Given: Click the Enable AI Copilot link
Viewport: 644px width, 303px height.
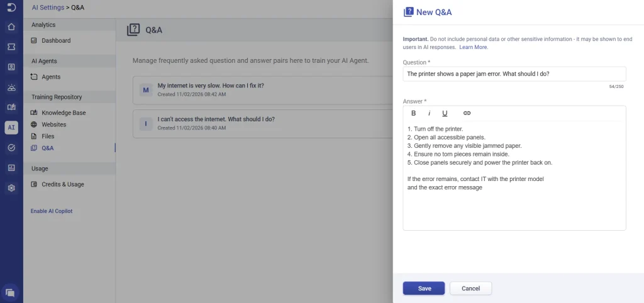Looking at the screenshot, I should tap(52, 211).
